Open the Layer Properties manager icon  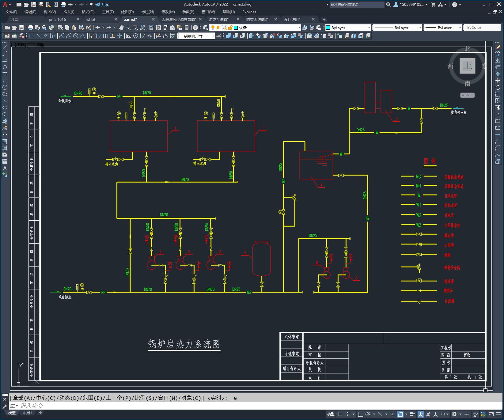point(205,28)
